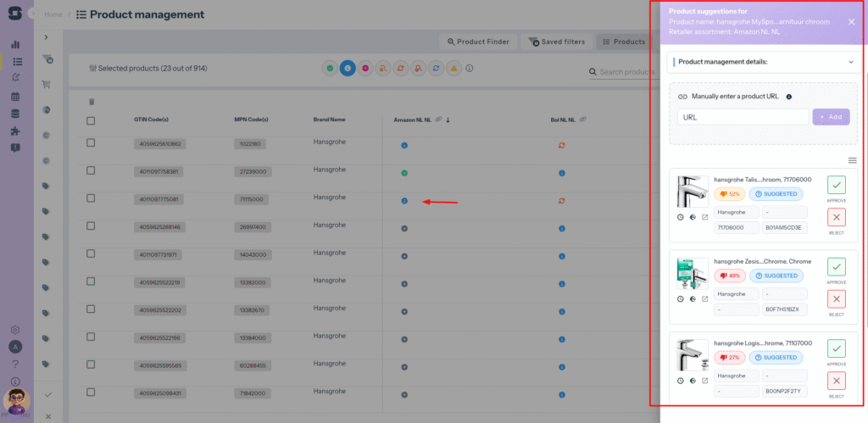Image resolution: width=868 pixels, height=423 pixels.
Task: Expand the secondary sidebar with the chevron arrow
Action: [47, 37]
